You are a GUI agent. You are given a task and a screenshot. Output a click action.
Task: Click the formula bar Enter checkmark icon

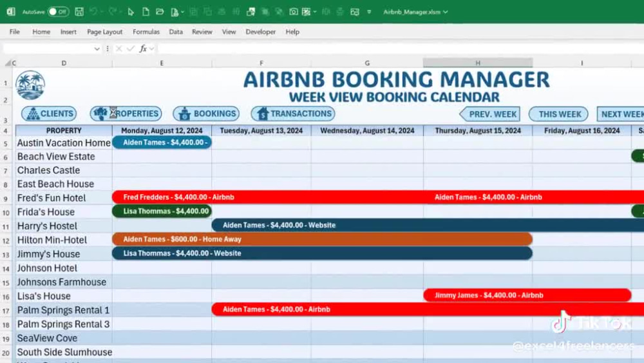pyautogui.click(x=131, y=48)
